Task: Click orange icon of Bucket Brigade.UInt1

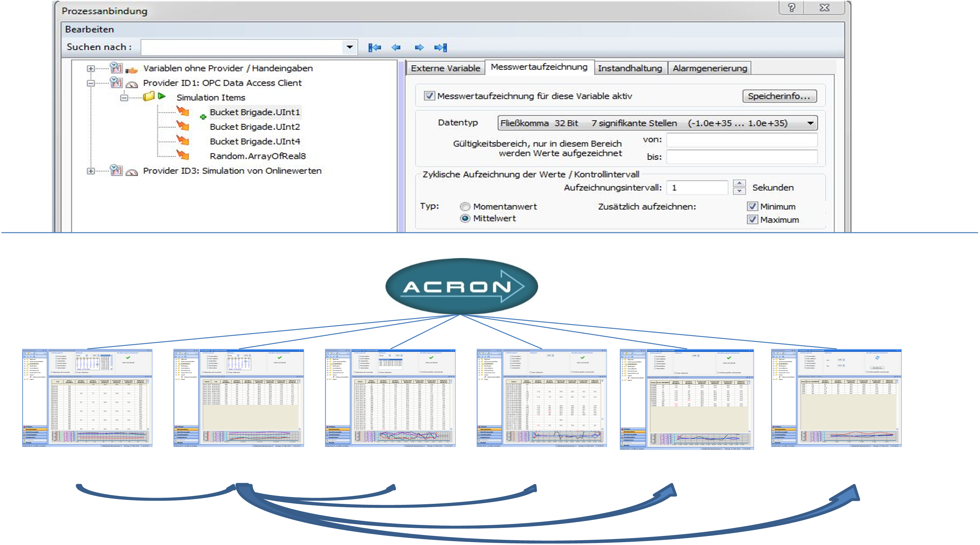Action: (x=183, y=111)
